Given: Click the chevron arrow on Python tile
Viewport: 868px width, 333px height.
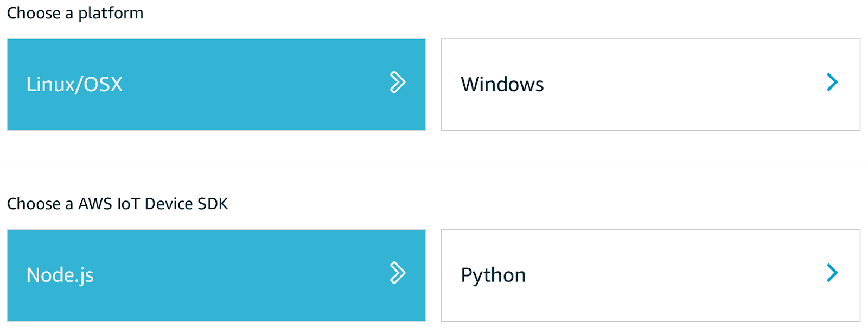Looking at the screenshot, I should pyautogui.click(x=832, y=273).
